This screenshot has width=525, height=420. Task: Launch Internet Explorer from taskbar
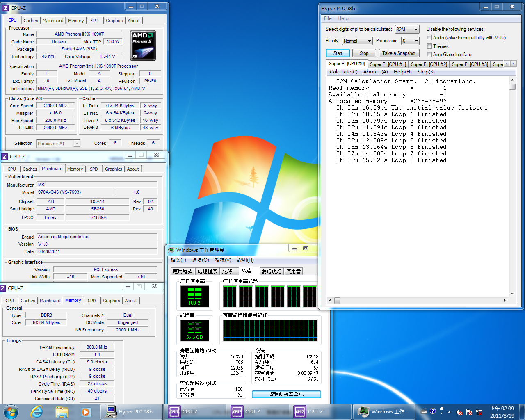point(37,412)
